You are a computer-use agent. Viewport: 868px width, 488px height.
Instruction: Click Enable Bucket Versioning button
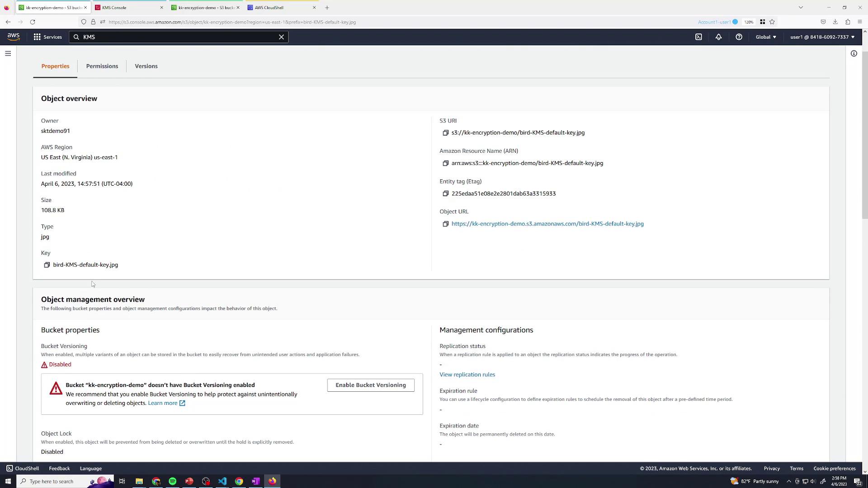(x=370, y=385)
